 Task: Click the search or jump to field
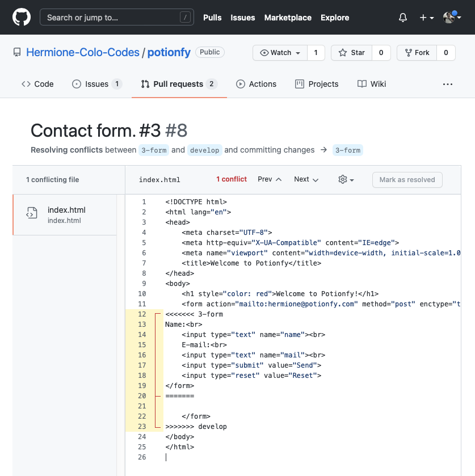pyautogui.click(x=116, y=18)
